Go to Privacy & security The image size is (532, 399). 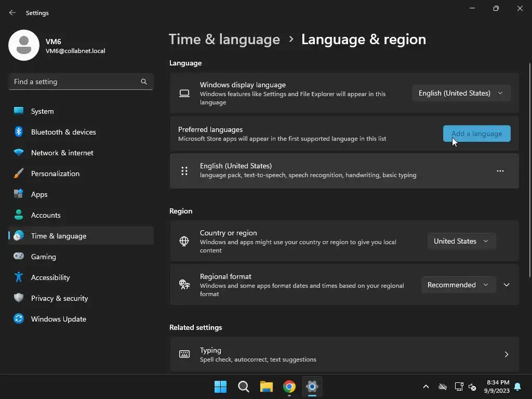81,298
